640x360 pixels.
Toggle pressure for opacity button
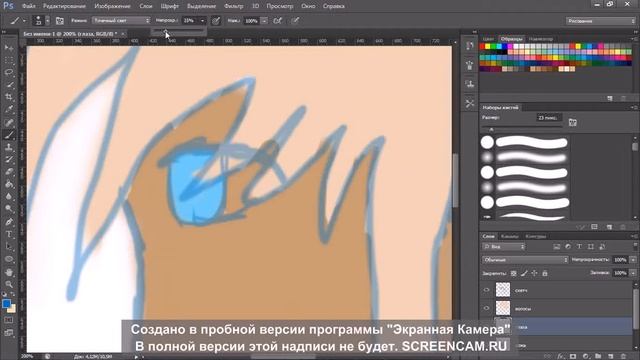tap(216, 20)
